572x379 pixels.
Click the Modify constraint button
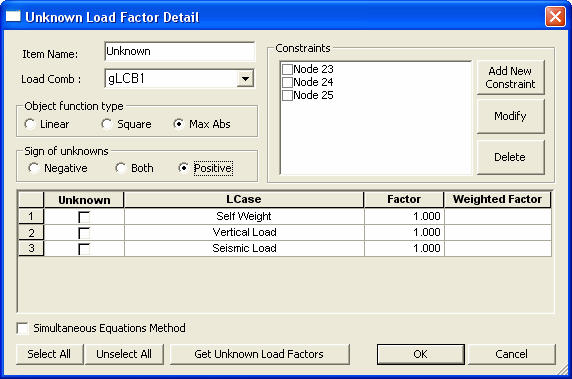[510, 116]
